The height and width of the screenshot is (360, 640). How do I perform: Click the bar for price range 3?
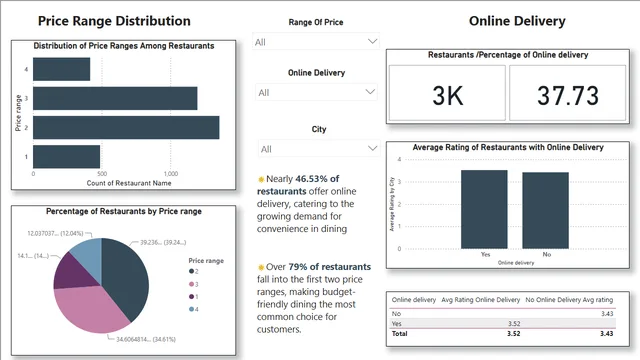click(x=115, y=98)
